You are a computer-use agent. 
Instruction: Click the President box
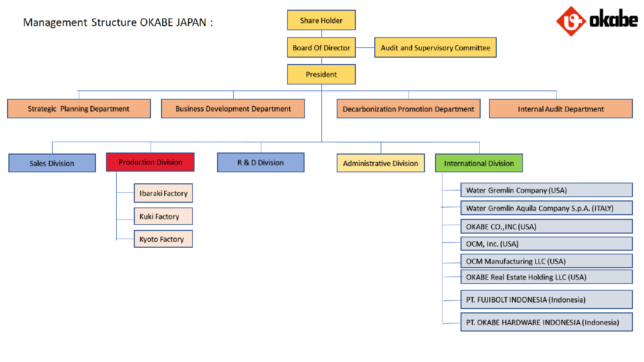click(x=321, y=74)
